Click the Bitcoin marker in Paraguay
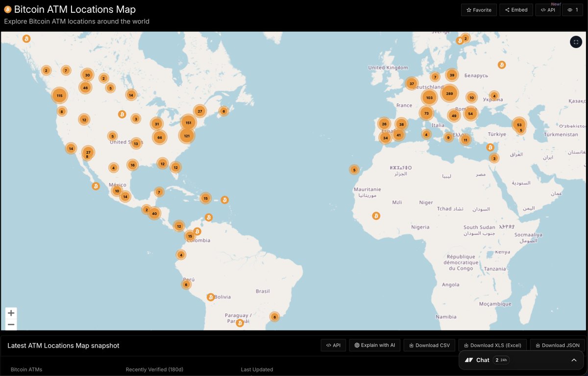Image resolution: width=588 pixels, height=376 pixels. [x=240, y=323]
